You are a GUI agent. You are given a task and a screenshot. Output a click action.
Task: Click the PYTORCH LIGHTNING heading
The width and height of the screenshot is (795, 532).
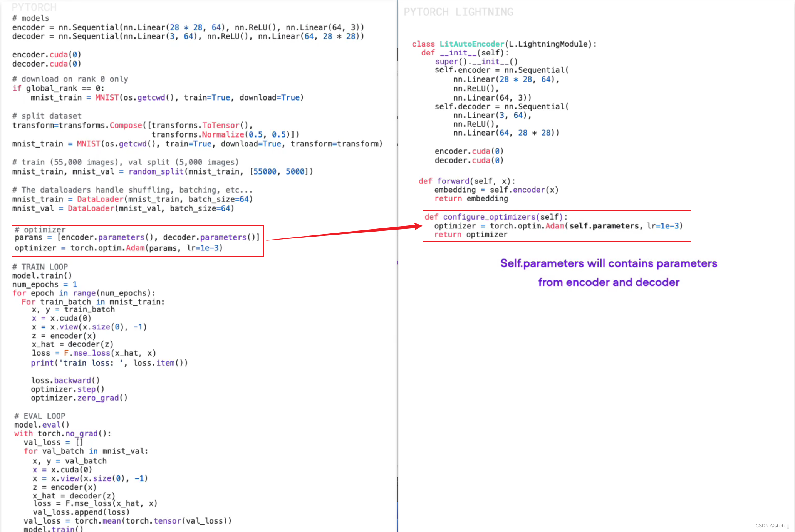458,12
